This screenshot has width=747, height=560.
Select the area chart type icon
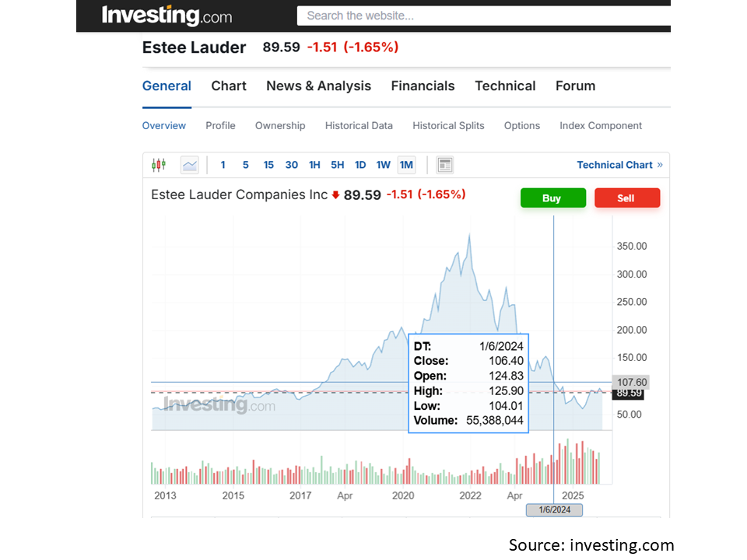tap(190, 165)
